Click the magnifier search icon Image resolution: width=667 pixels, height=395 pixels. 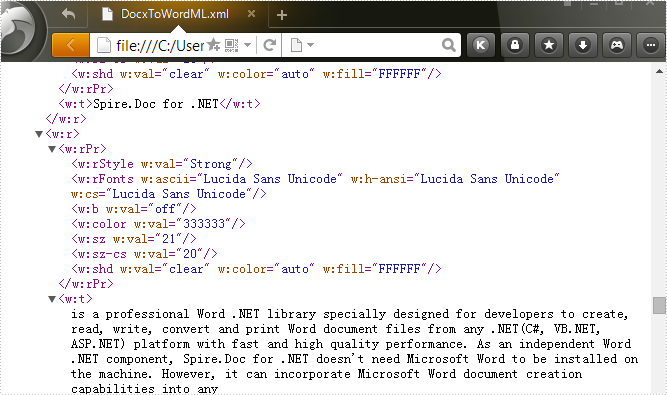click(x=448, y=45)
